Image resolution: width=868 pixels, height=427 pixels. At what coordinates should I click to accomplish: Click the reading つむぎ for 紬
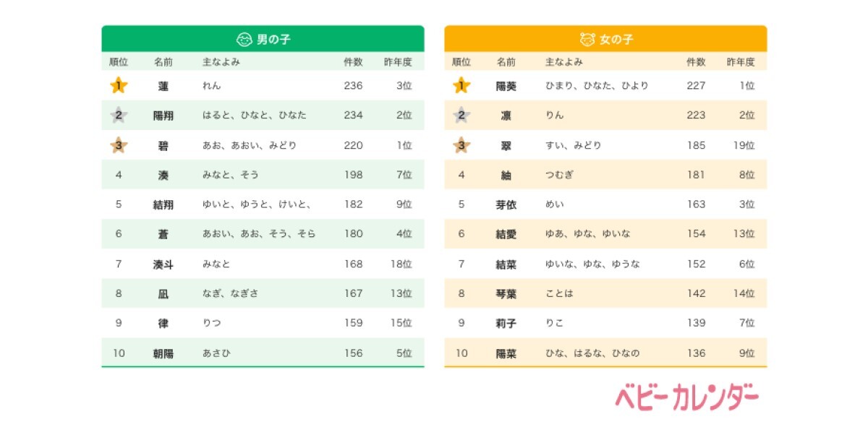click(559, 175)
